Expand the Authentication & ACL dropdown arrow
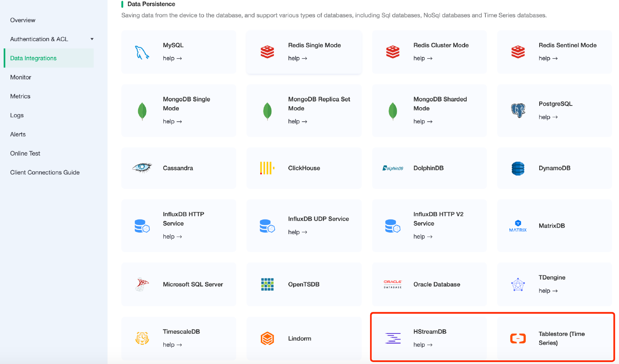 92,39
